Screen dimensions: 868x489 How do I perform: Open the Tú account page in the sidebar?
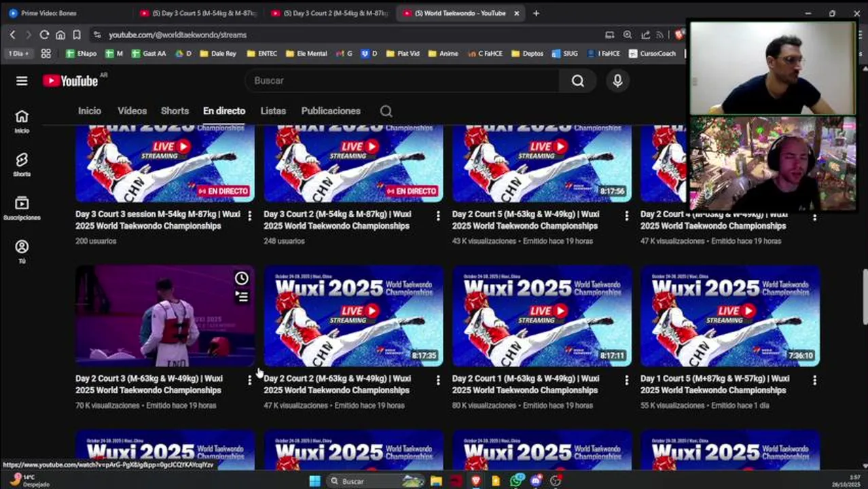(22, 251)
